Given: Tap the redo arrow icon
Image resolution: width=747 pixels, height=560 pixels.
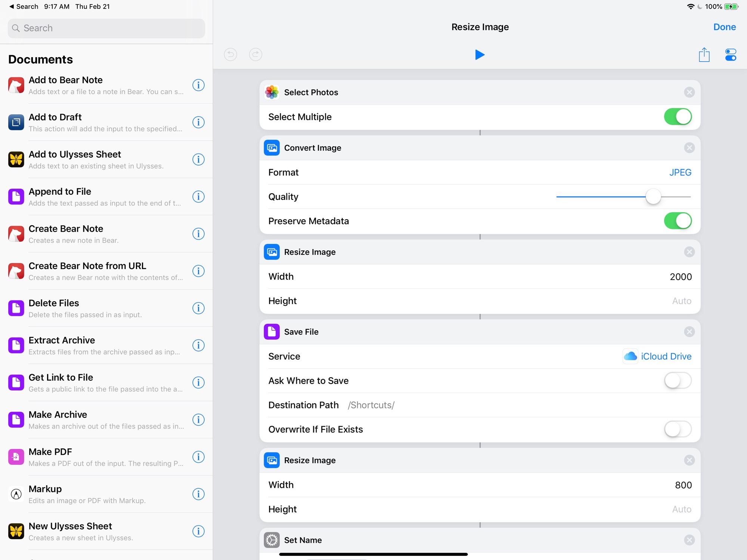Looking at the screenshot, I should click(255, 55).
